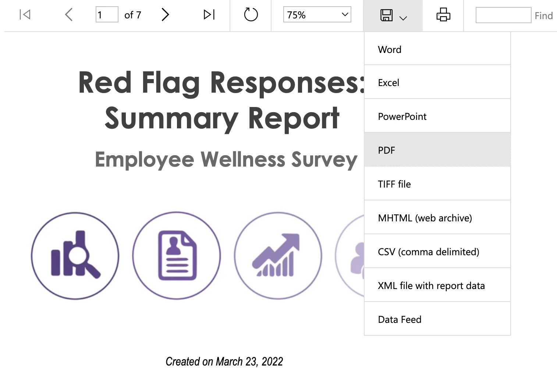Jump to the last page icon
Image resolution: width=557 pixels, height=392 pixels.
tap(209, 15)
